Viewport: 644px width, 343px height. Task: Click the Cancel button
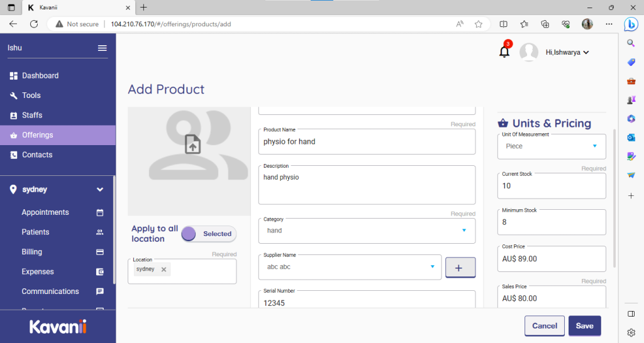coord(544,325)
